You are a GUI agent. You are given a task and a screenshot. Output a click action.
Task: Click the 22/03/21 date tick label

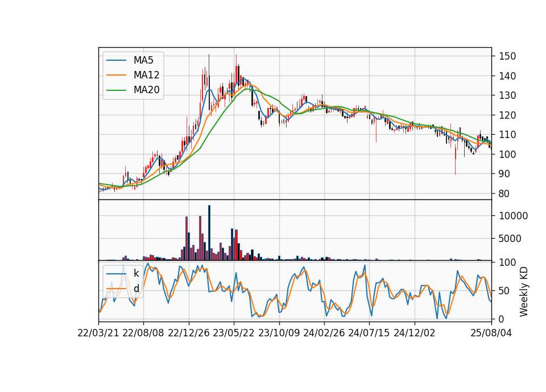pyautogui.click(x=98, y=333)
